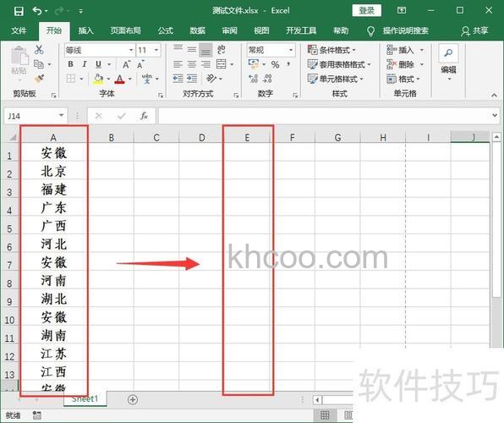The image size is (504, 423).
Task: Cut the selection with the scissors icon
Action: tap(39, 50)
